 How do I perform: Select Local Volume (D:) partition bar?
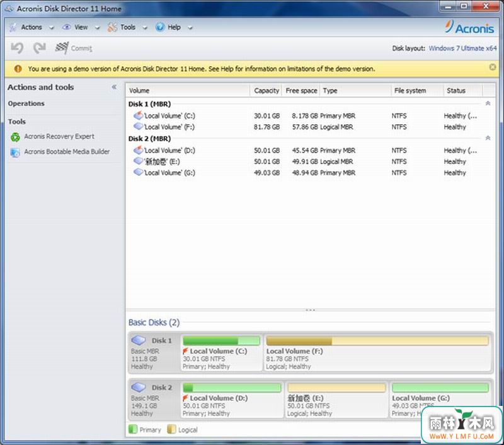coord(232,388)
